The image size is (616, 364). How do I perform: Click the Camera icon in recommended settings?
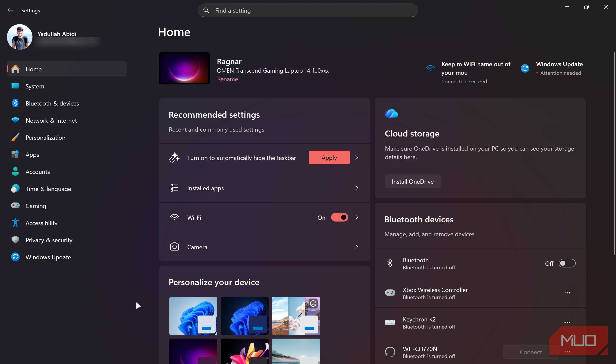click(174, 247)
